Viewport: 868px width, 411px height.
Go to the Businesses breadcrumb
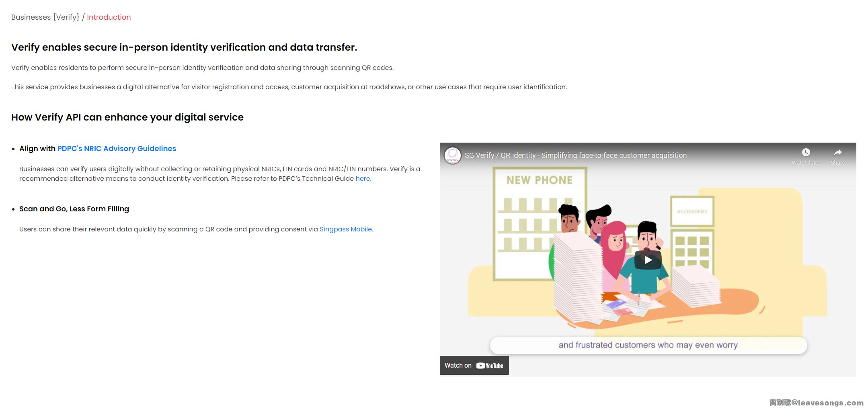pos(31,17)
